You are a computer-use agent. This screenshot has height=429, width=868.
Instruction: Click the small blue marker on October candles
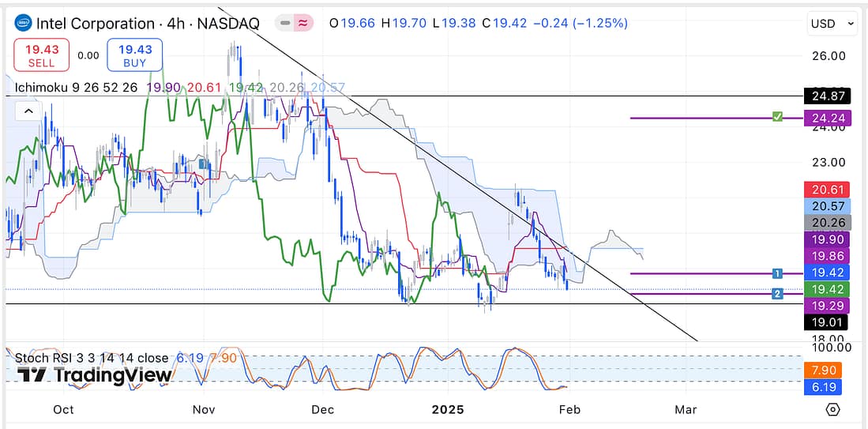point(204,164)
